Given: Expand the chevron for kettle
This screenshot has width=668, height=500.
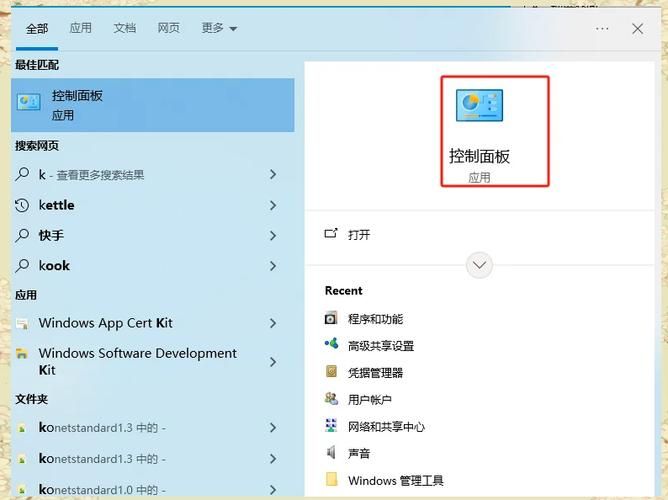Looking at the screenshot, I should tap(273, 206).
